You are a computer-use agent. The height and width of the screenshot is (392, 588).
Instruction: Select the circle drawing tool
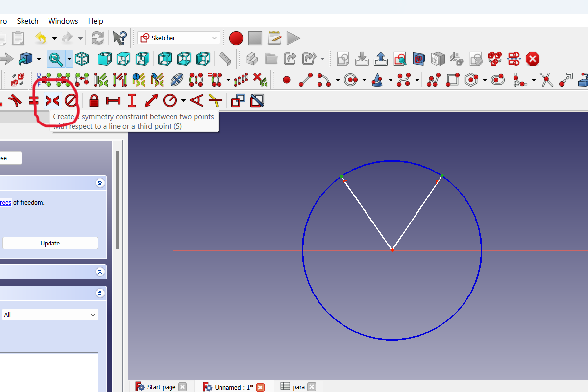(x=351, y=79)
